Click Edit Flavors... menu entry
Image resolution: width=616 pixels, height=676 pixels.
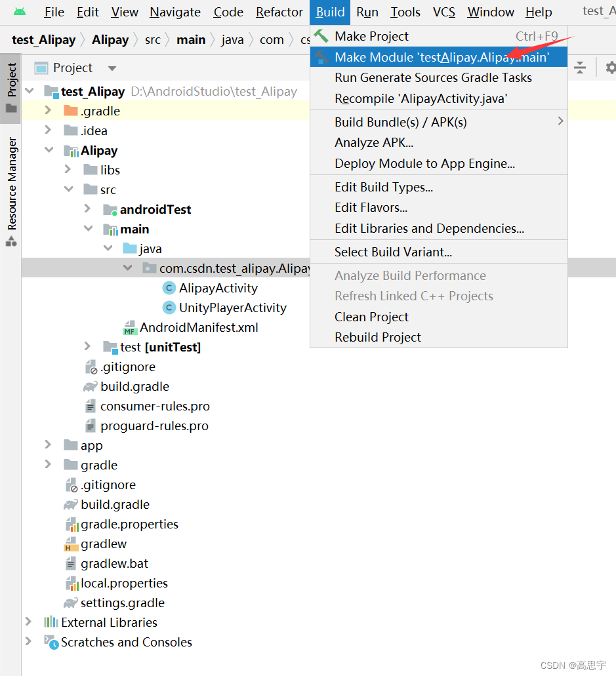439,207
